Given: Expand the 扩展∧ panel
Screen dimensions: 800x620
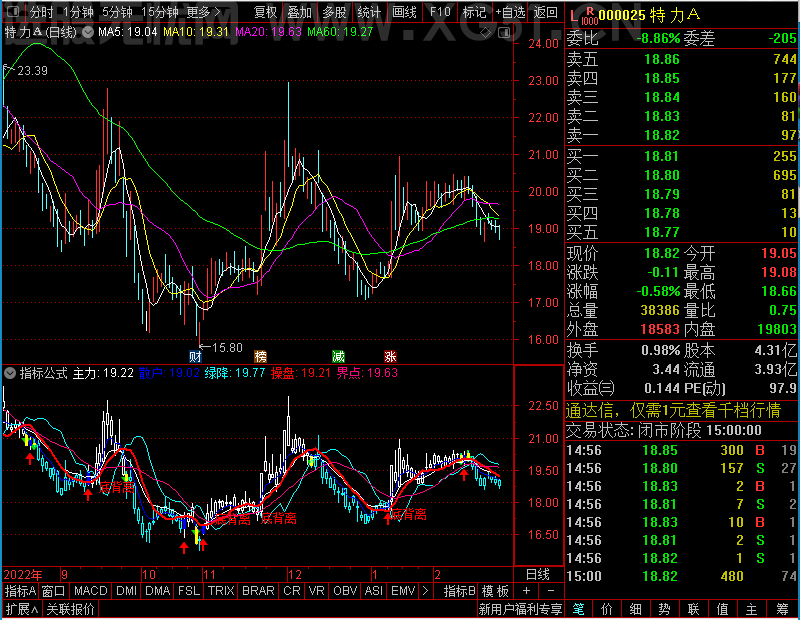Looking at the screenshot, I should [x=21, y=609].
